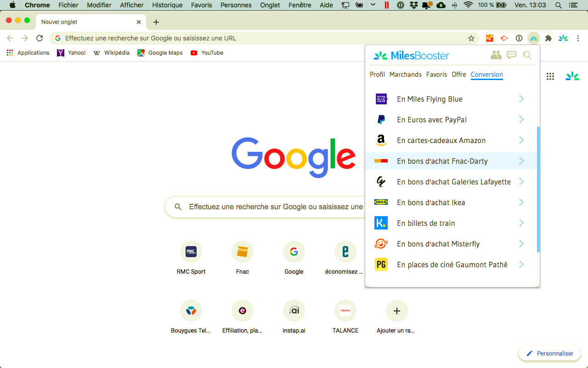Click the Gaumont Pathé PG logo icon
Image resolution: width=588 pixels, height=368 pixels.
(x=381, y=264)
